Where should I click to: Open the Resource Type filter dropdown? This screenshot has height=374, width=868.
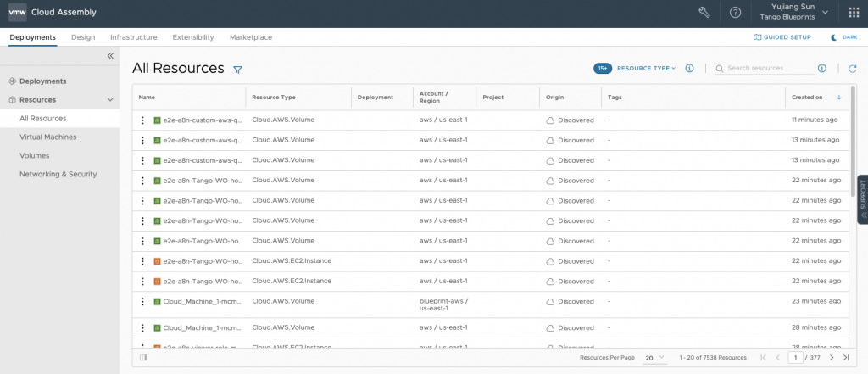point(646,69)
